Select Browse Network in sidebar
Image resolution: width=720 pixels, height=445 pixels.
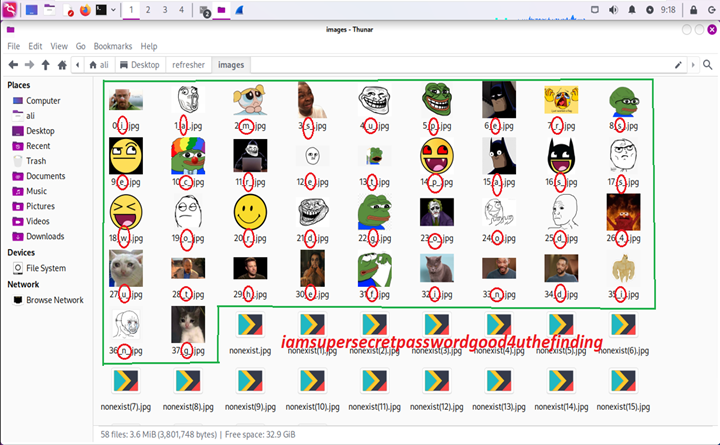pos(48,300)
